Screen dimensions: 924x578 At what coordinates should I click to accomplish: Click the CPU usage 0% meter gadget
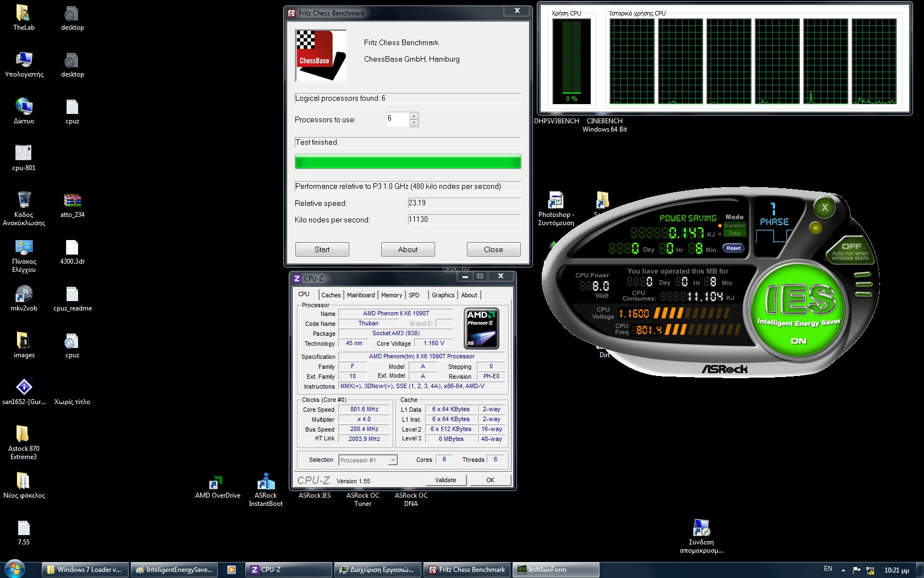pos(571,61)
